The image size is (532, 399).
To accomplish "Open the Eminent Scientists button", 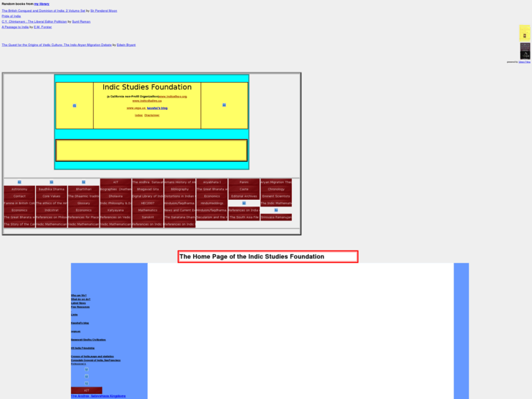I will tap(276, 196).
